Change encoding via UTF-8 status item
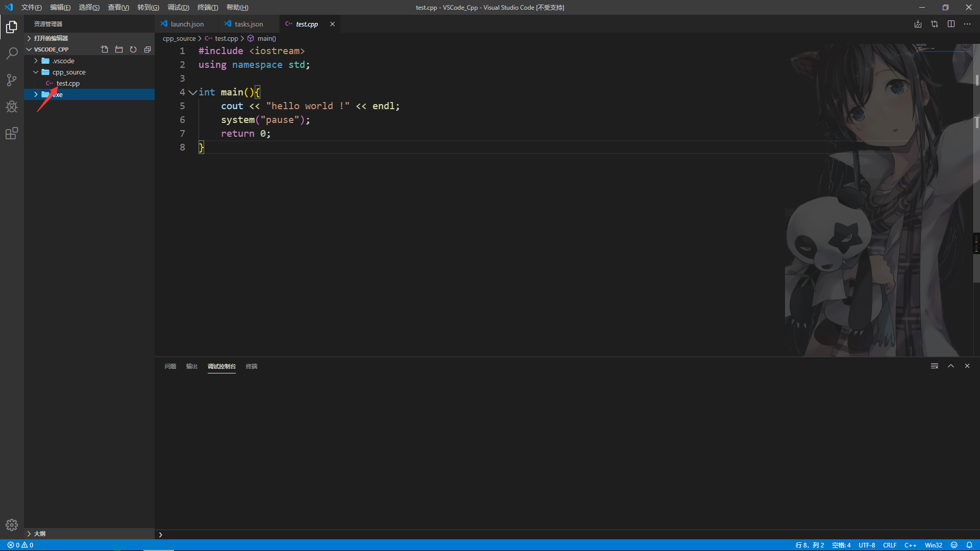980x551 pixels. click(x=867, y=545)
